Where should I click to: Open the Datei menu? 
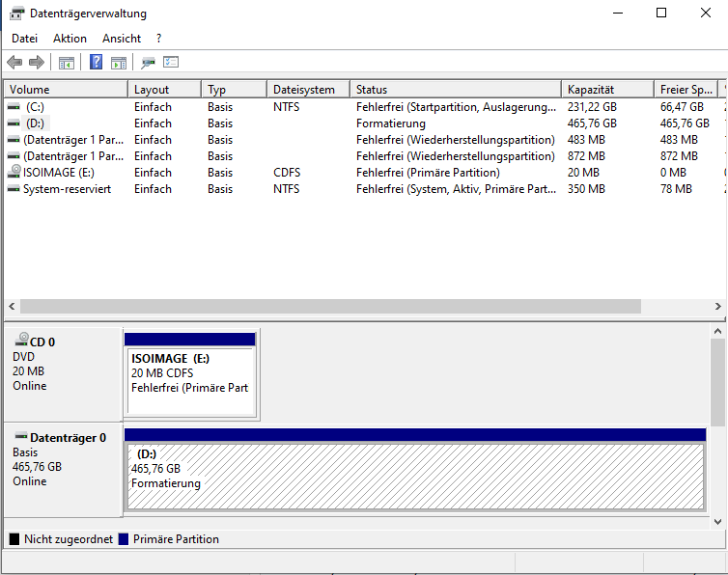[24, 39]
